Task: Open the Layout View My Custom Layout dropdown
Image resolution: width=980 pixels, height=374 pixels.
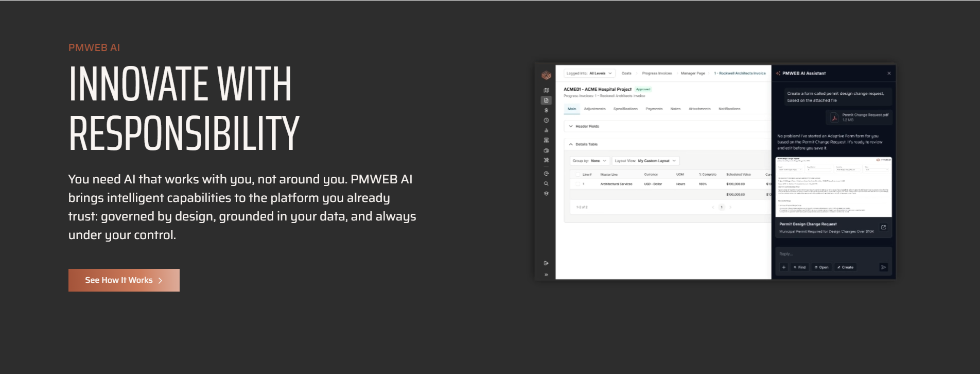Action: pyautogui.click(x=645, y=161)
